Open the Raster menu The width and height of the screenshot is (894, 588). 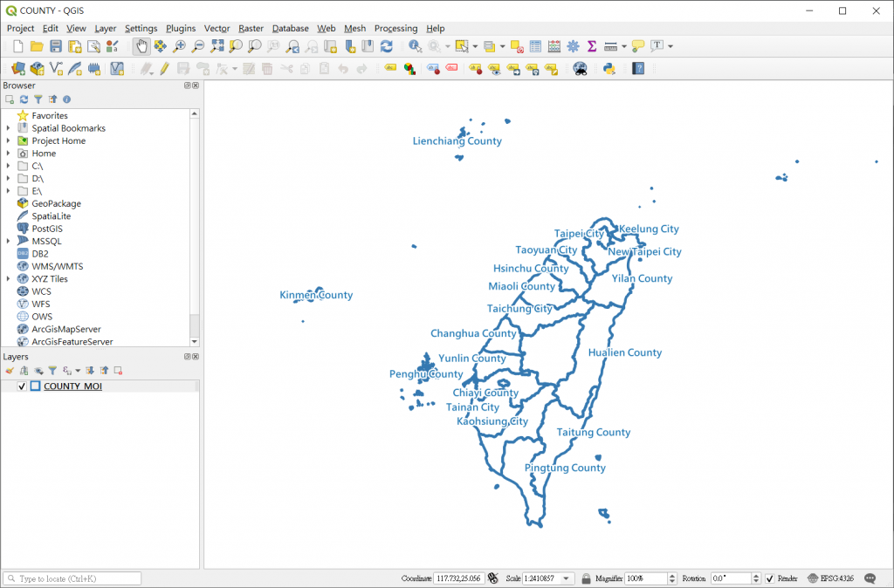[x=251, y=28]
